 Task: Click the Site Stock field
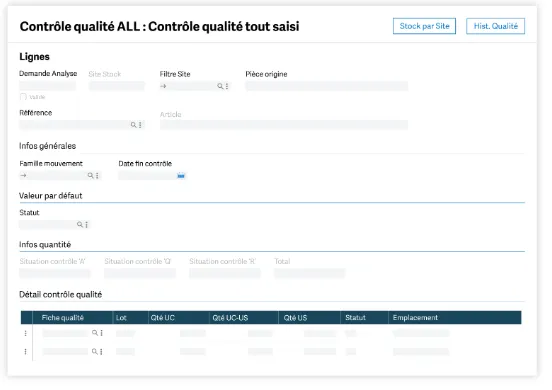(x=117, y=86)
